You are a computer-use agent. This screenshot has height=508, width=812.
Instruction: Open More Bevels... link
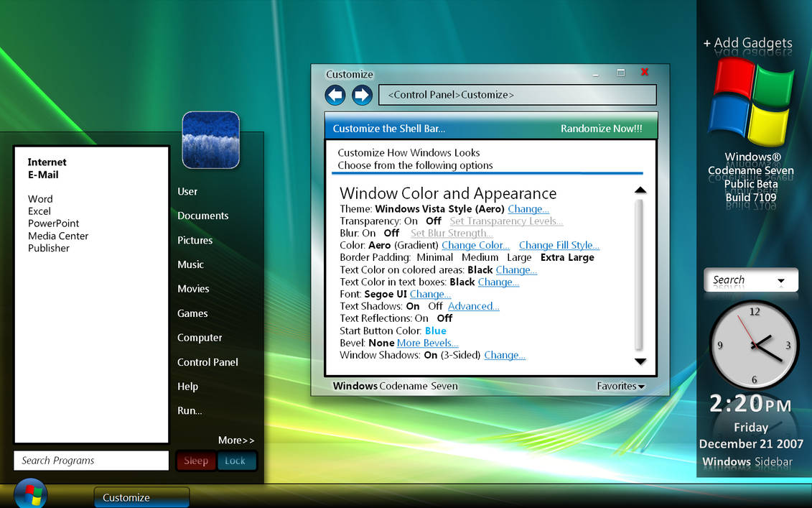click(x=427, y=343)
